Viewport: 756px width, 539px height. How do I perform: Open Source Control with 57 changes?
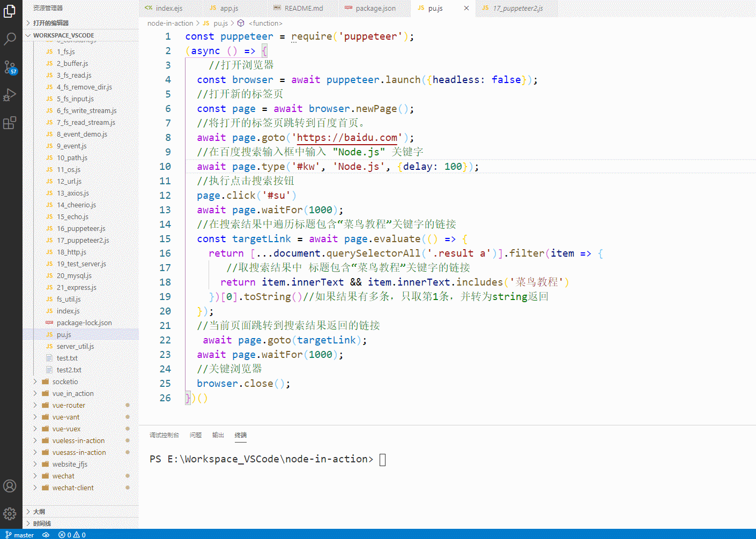tap(10, 68)
